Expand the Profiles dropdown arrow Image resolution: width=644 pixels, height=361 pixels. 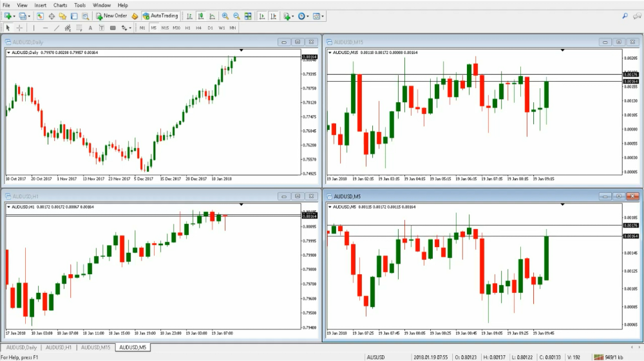pyautogui.click(x=29, y=17)
